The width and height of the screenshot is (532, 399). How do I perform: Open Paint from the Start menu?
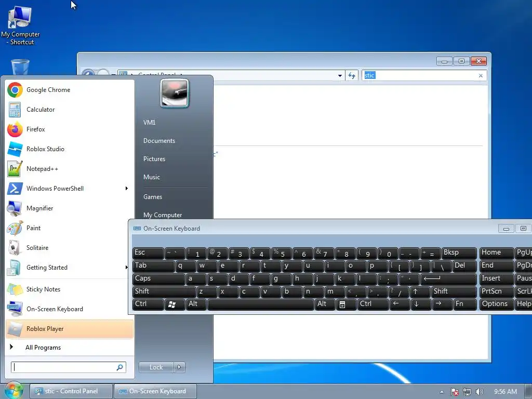[70, 228]
